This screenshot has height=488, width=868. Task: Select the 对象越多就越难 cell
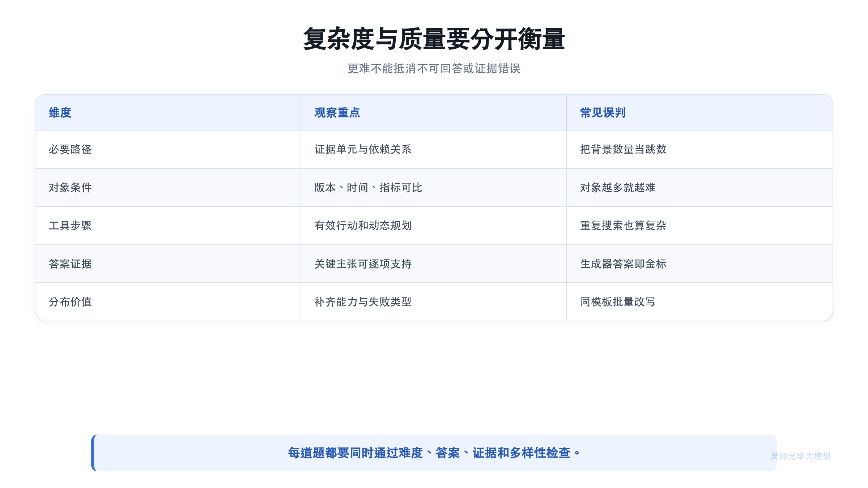pos(699,188)
